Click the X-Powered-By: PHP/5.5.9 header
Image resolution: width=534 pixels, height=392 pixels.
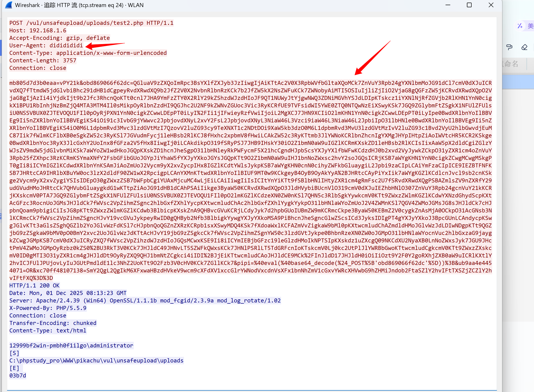48,308
